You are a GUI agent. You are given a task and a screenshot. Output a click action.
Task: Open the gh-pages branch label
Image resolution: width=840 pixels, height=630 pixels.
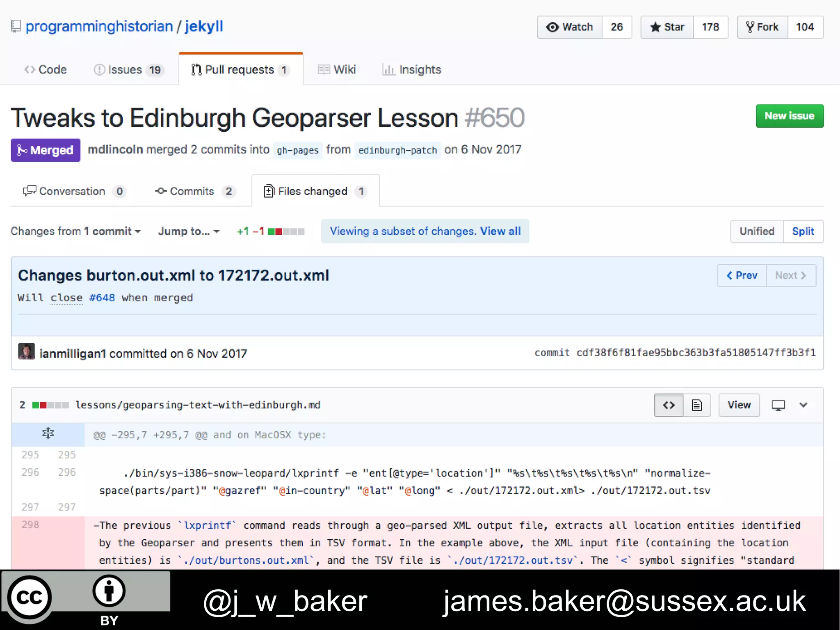click(x=297, y=150)
